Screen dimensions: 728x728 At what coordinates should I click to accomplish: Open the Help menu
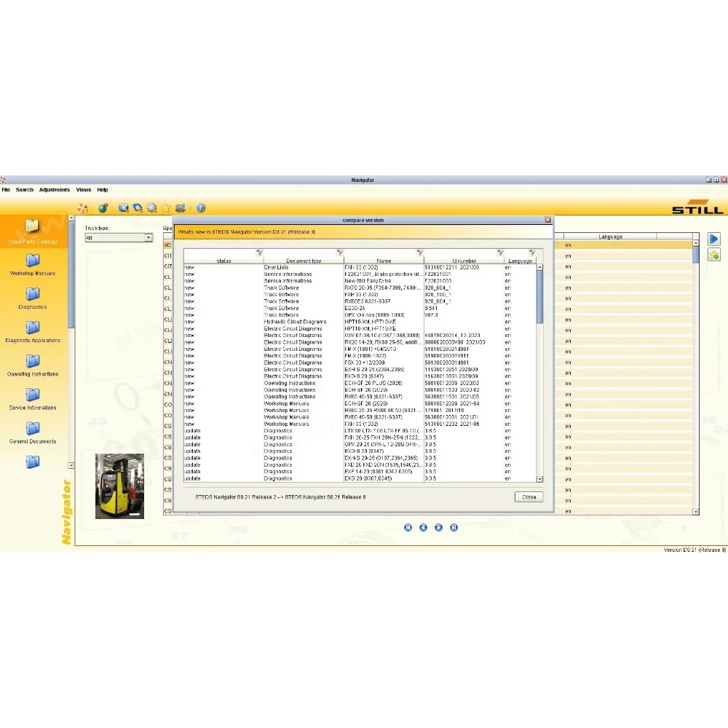point(103,190)
